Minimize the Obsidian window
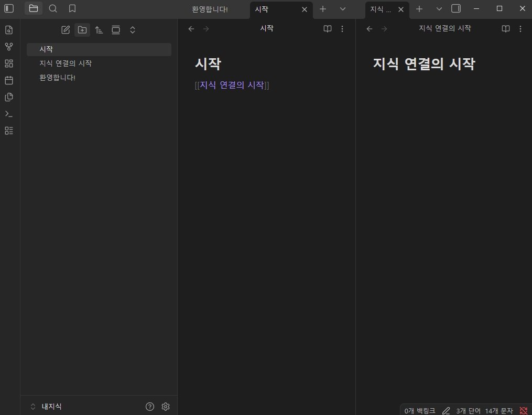The height and width of the screenshot is (415, 532). [476, 8]
